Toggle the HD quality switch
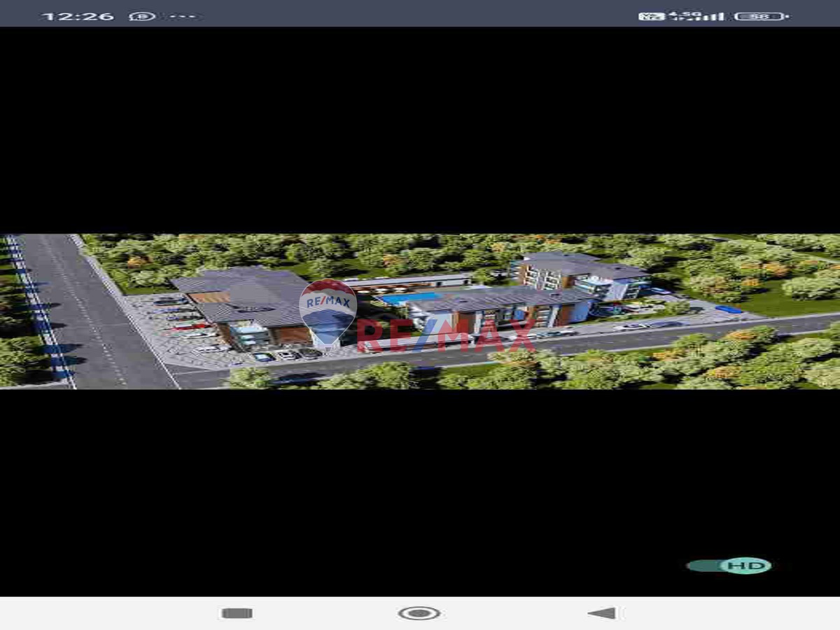Screen dimensions: 840x630 click(x=729, y=566)
